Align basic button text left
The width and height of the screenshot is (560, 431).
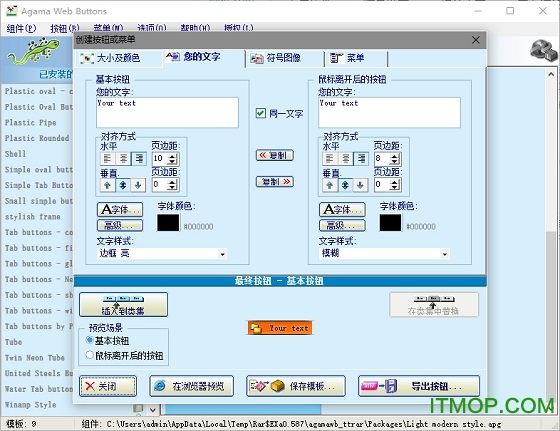[x=108, y=159]
